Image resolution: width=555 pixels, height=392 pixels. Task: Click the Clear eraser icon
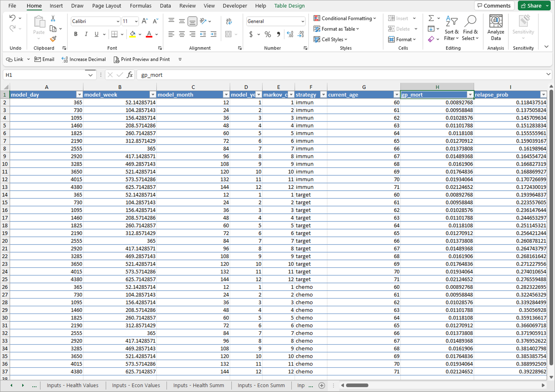(431, 39)
